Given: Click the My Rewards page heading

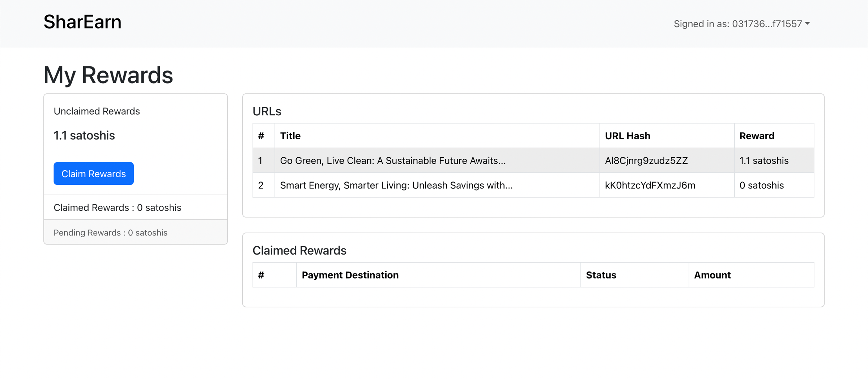Looking at the screenshot, I should click(x=108, y=75).
